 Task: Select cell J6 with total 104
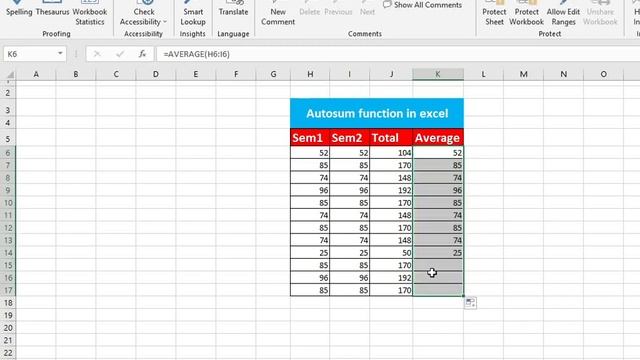point(391,153)
